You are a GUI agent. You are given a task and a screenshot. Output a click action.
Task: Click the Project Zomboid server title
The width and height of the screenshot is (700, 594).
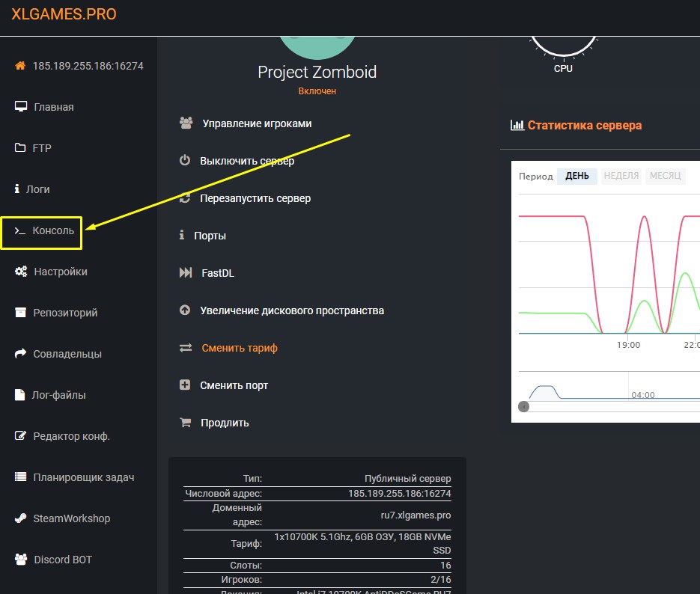click(317, 73)
